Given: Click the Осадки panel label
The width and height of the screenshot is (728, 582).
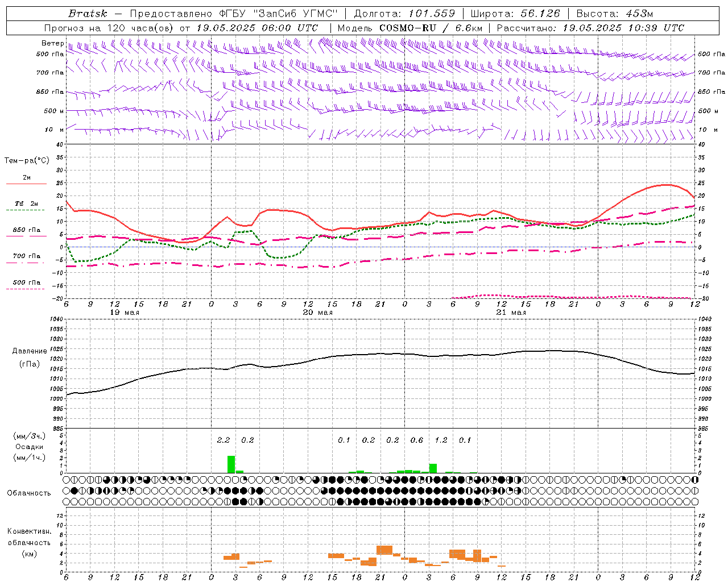Looking at the screenshot, I should tap(30, 447).
